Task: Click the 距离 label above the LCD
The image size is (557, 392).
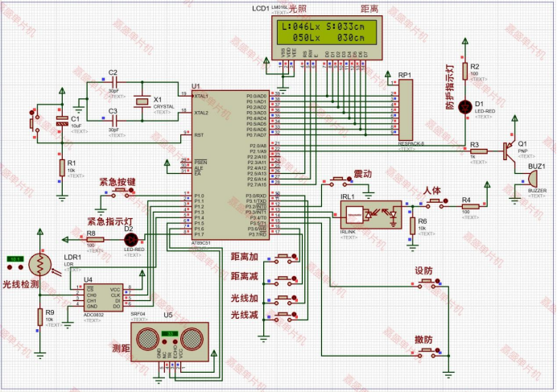Action: (x=369, y=9)
